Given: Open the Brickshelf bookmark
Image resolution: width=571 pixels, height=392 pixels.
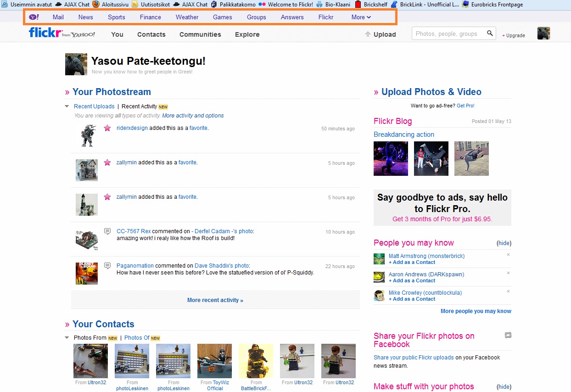Looking at the screenshot, I should click(x=371, y=4).
